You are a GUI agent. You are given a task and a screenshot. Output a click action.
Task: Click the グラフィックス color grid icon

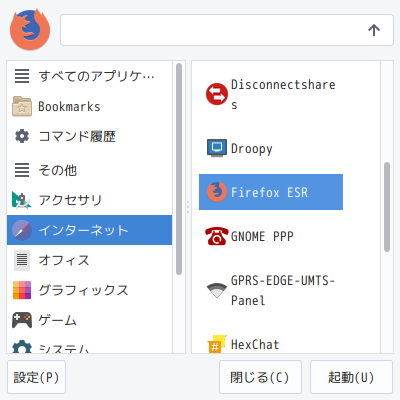22,290
